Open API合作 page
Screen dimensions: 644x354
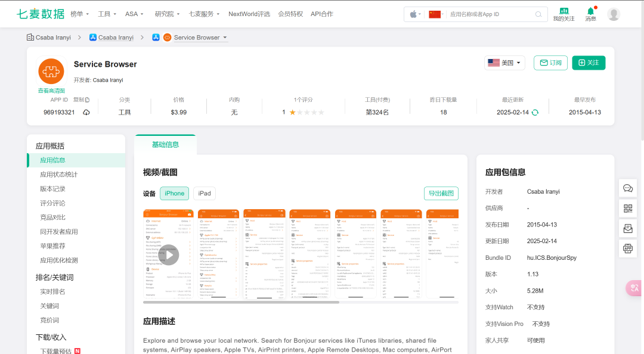coord(322,14)
